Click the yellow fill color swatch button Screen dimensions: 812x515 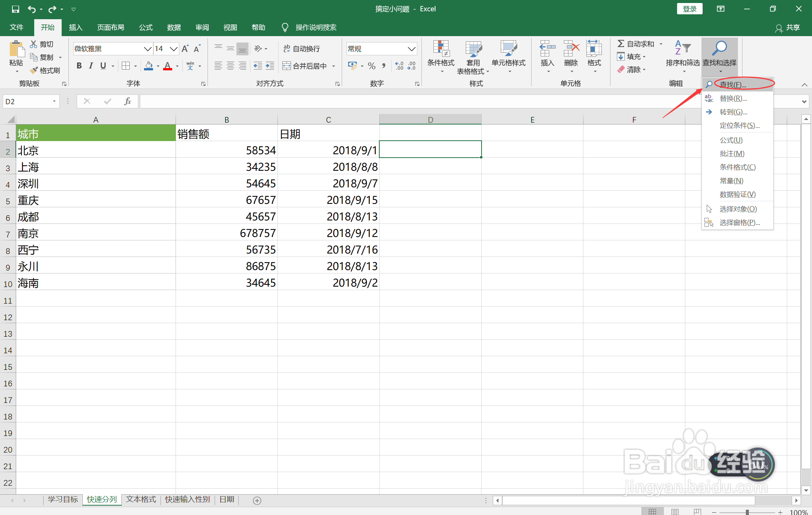click(148, 66)
